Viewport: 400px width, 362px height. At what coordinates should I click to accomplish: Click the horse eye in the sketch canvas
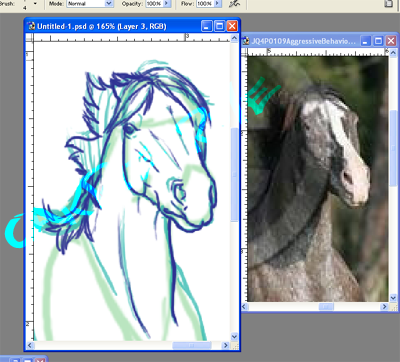pyautogui.click(x=129, y=128)
